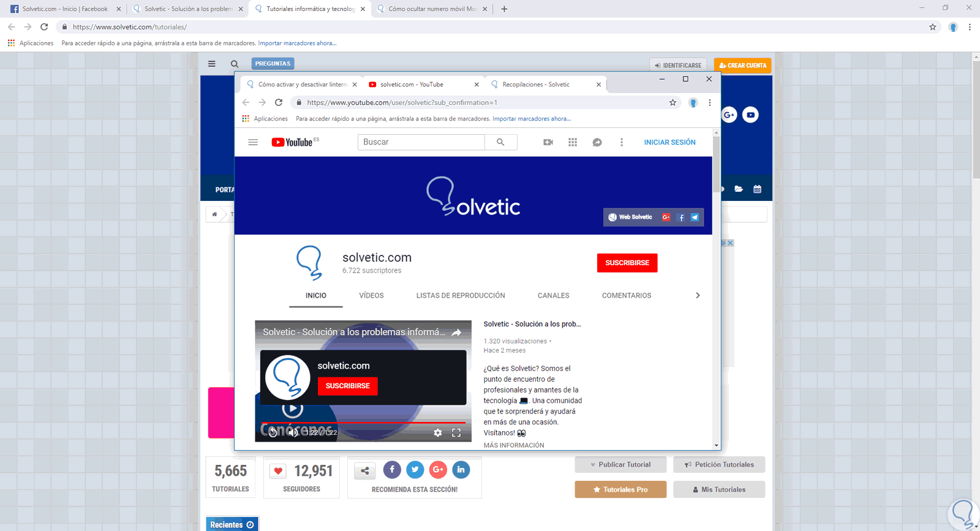Enter fullscreen on the video player
The image size is (980, 531).
click(x=456, y=432)
